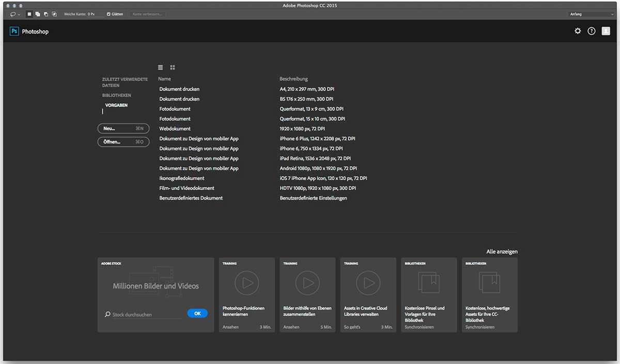Open the Anfang workspace dropdown
Image resolution: width=620 pixels, height=364 pixels.
tap(591, 14)
